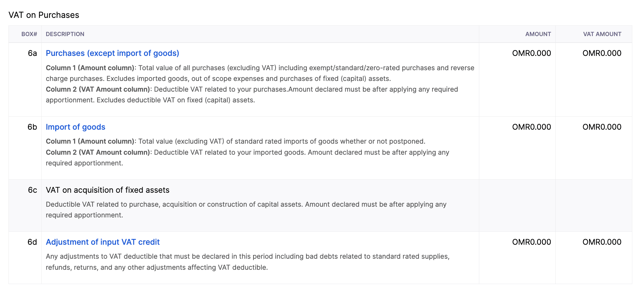Click the 6b amount value OMR0.000
The width and height of the screenshot is (644, 299).
tap(532, 127)
